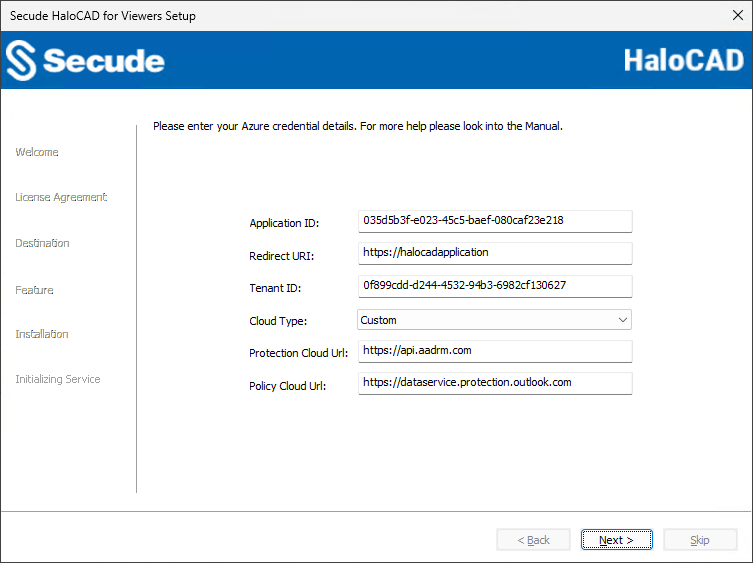Click the Secude shield logo icon
753x563 pixels.
[21, 61]
